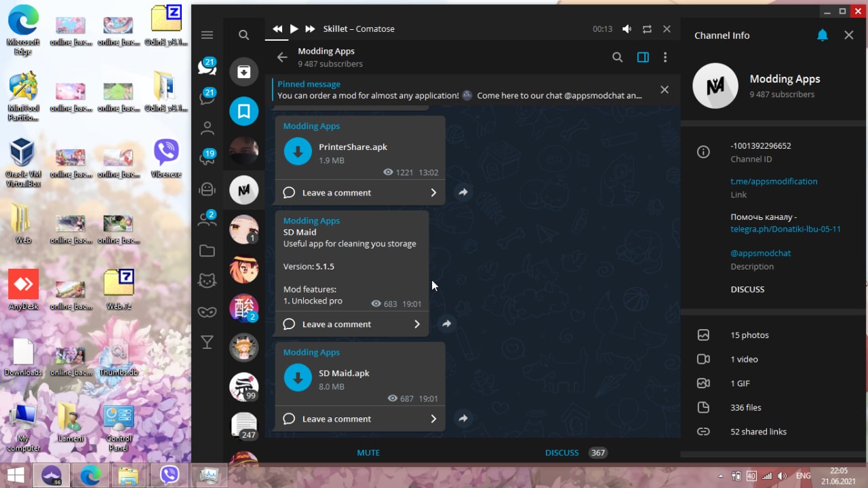Play the Skillet – Comatose track
This screenshot has width=868, height=488.
[x=294, y=29]
